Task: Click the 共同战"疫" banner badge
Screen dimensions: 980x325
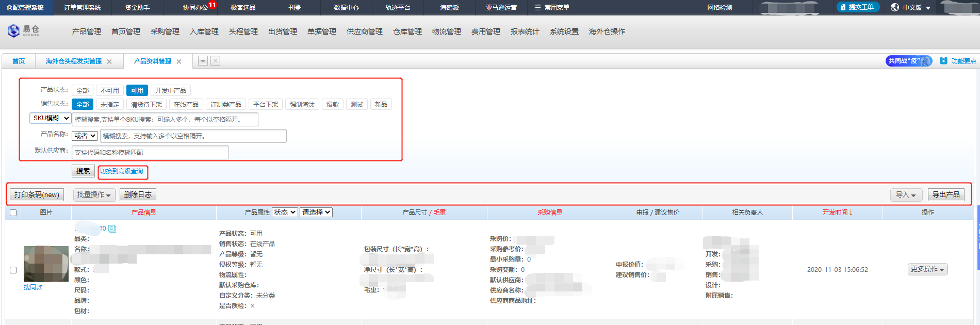Action: pos(909,61)
